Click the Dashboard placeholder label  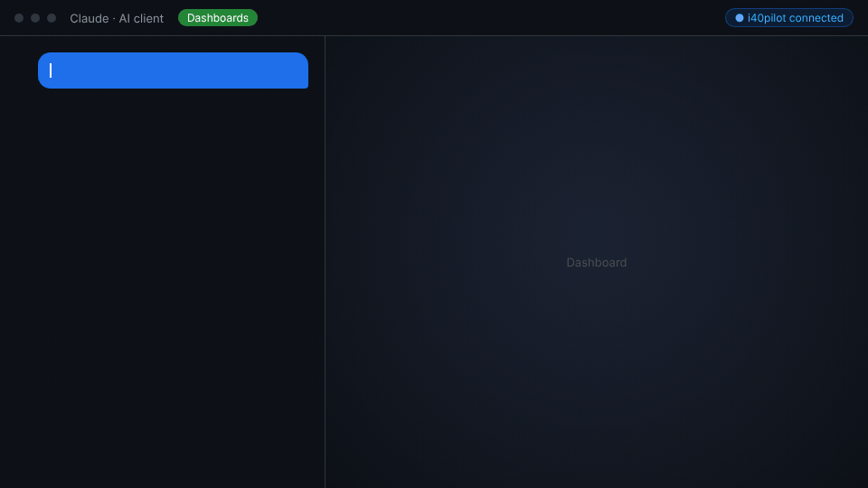click(596, 262)
